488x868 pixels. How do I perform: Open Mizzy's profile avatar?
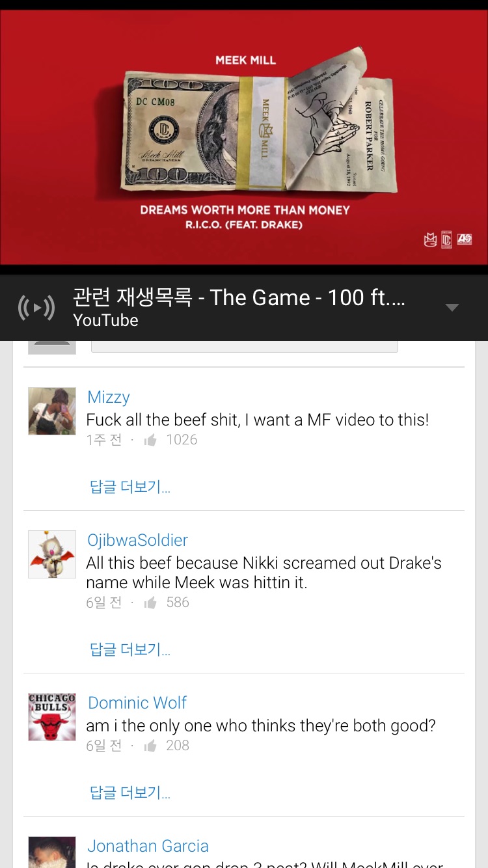tap(52, 411)
